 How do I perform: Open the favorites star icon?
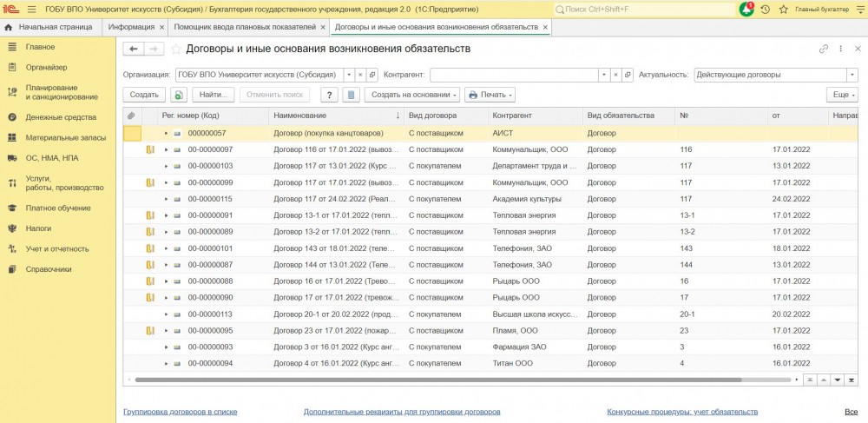(x=783, y=10)
